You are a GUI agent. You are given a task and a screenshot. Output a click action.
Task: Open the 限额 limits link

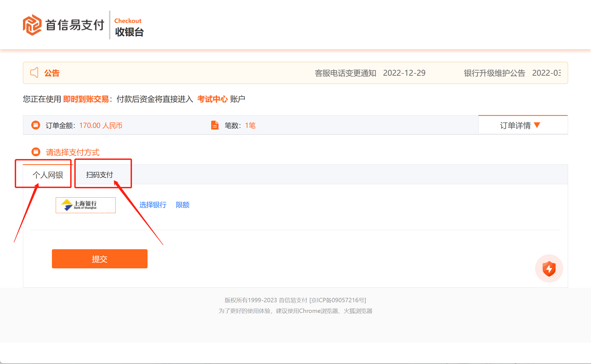pos(183,205)
